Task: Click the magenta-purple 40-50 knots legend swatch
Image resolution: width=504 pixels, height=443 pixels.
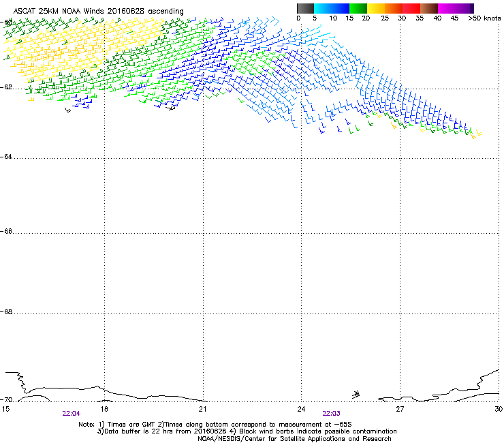Action: [456, 8]
